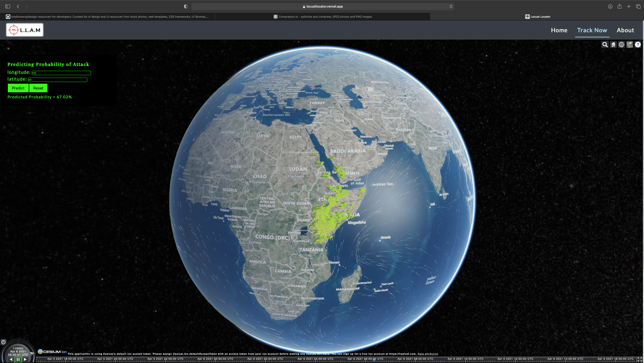
Task: Open the scene mode picker globe
Action: click(621, 45)
